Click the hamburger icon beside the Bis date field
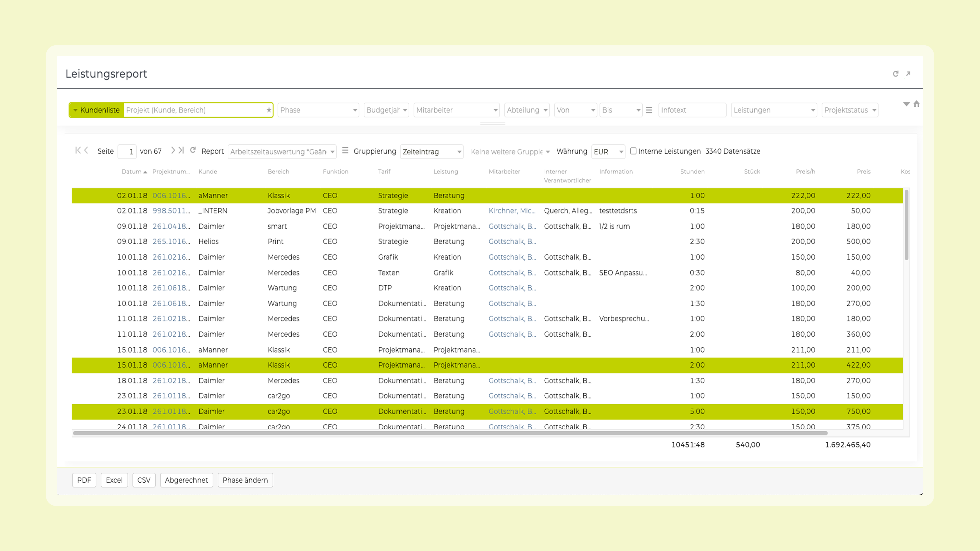980x551 pixels. [649, 110]
